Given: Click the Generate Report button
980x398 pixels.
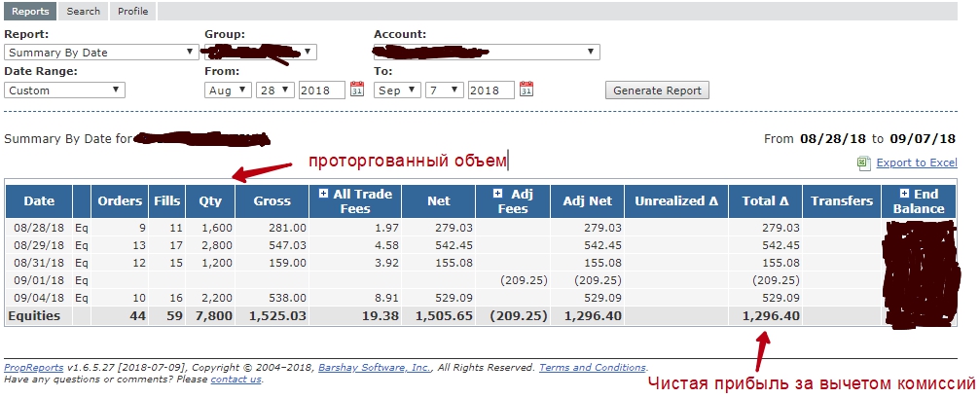Looking at the screenshot, I should coord(658,90).
